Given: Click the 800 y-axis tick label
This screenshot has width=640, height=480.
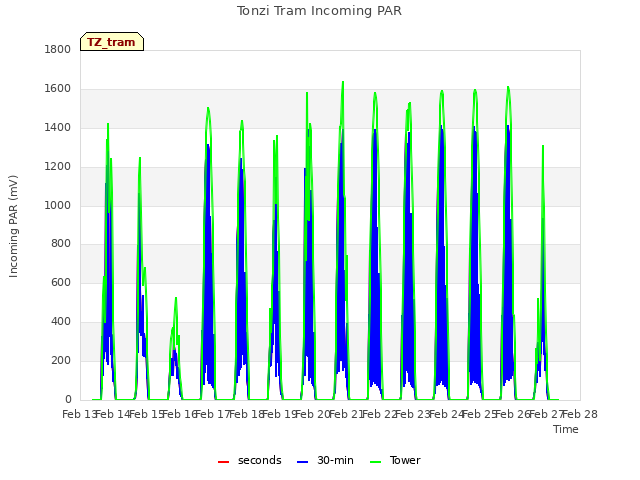Looking at the screenshot, I should (61, 244).
